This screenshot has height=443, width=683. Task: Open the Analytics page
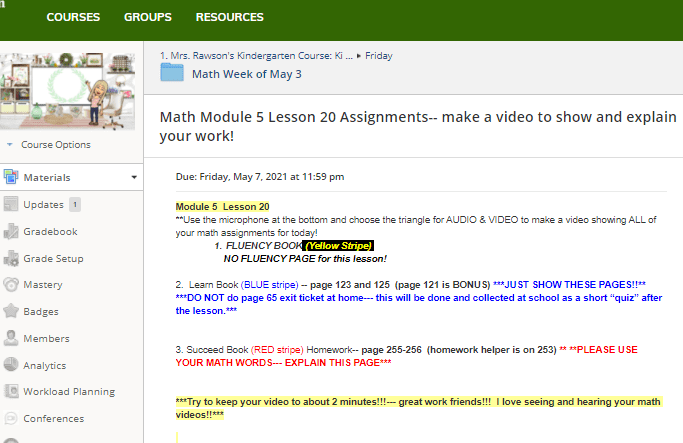tap(45, 365)
